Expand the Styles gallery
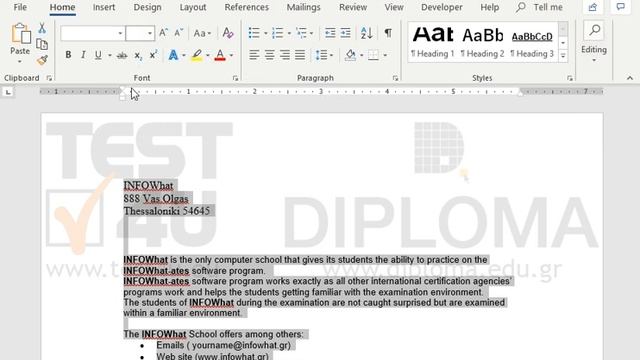Viewport: 640px width, 360px height. tap(563, 56)
